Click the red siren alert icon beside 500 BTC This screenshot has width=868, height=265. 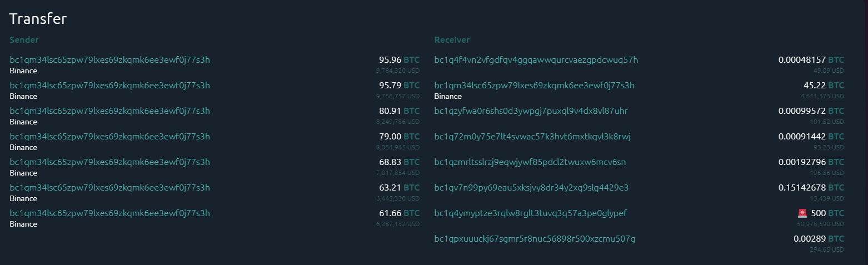(802, 213)
